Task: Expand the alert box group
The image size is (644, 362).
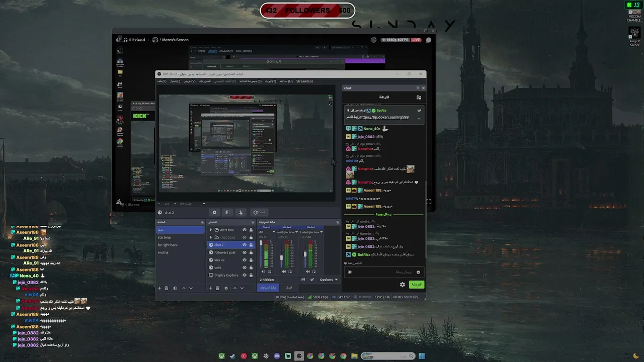Action: 211,230
